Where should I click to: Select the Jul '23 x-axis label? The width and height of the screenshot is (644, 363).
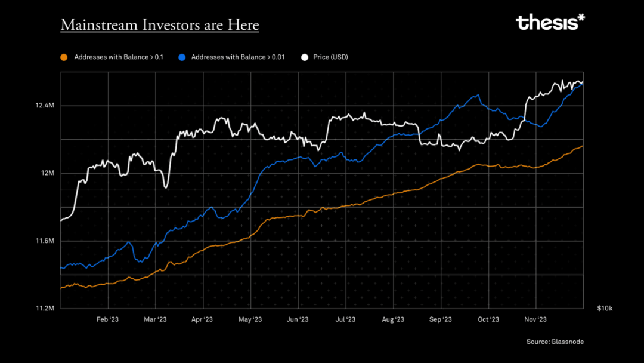pos(345,319)
